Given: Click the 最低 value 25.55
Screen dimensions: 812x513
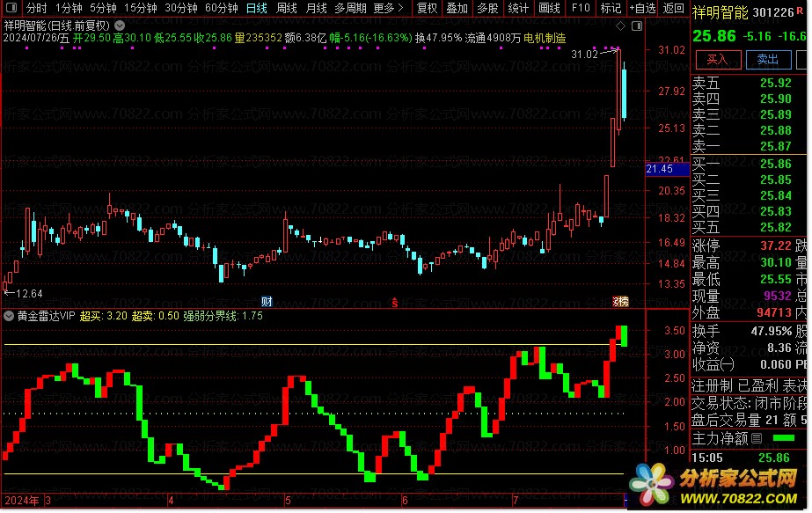Looking at the screenshot, I should pyautogui.click(x=775, y=279).
